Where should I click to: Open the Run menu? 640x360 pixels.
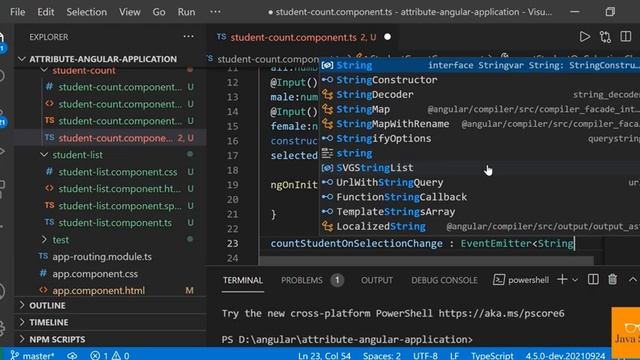tap(186, 12)
